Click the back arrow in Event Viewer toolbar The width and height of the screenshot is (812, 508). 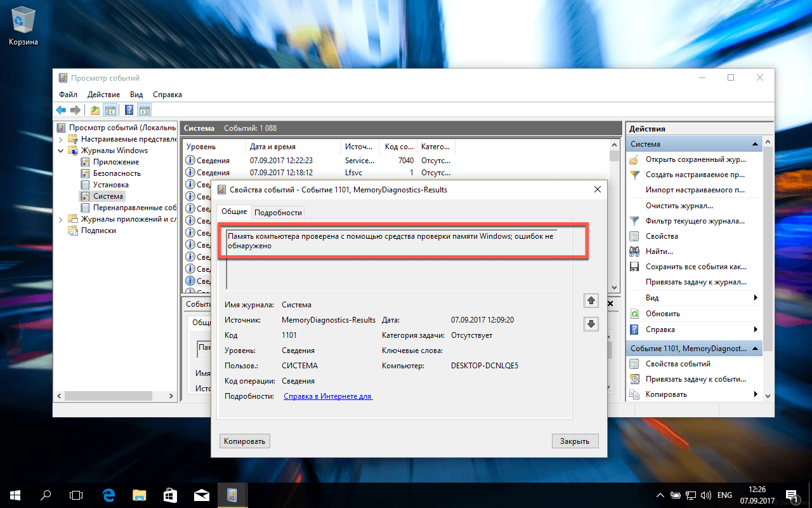[x=61, y=110]
